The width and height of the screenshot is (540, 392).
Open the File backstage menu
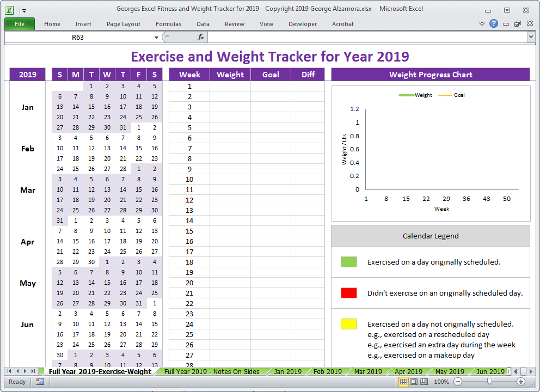(x=20, y=24)
